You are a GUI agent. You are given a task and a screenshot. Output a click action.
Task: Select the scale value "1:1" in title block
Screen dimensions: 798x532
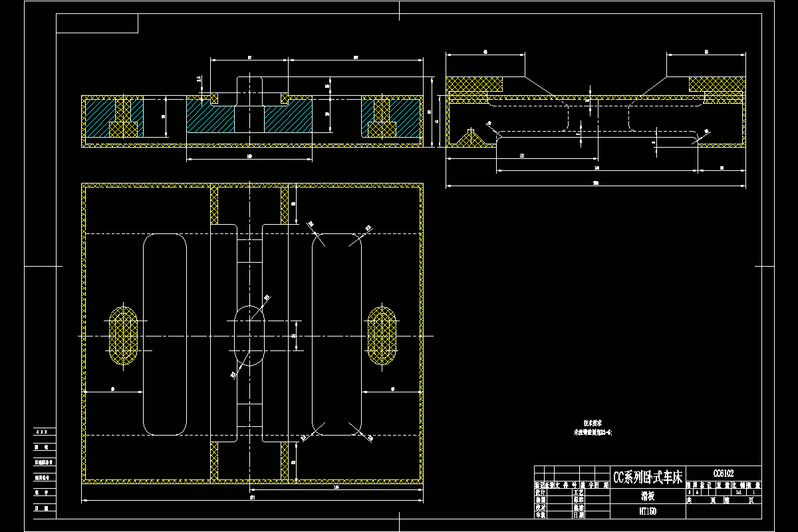pyautogui.click(x=740, y=492)
